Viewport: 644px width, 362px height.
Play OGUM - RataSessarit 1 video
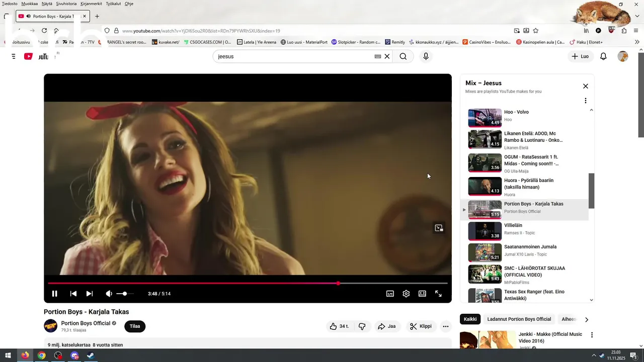(x=524, y=163)
